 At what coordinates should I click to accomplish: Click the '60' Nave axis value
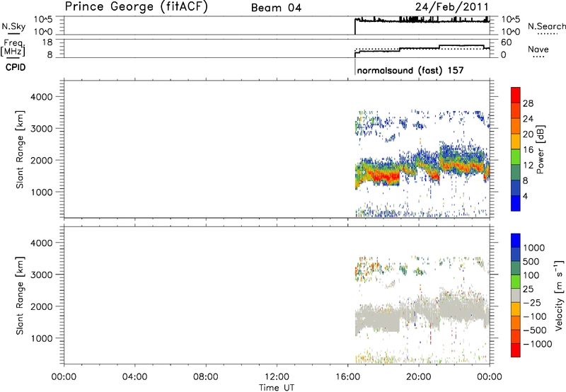(x=506, y=42)
